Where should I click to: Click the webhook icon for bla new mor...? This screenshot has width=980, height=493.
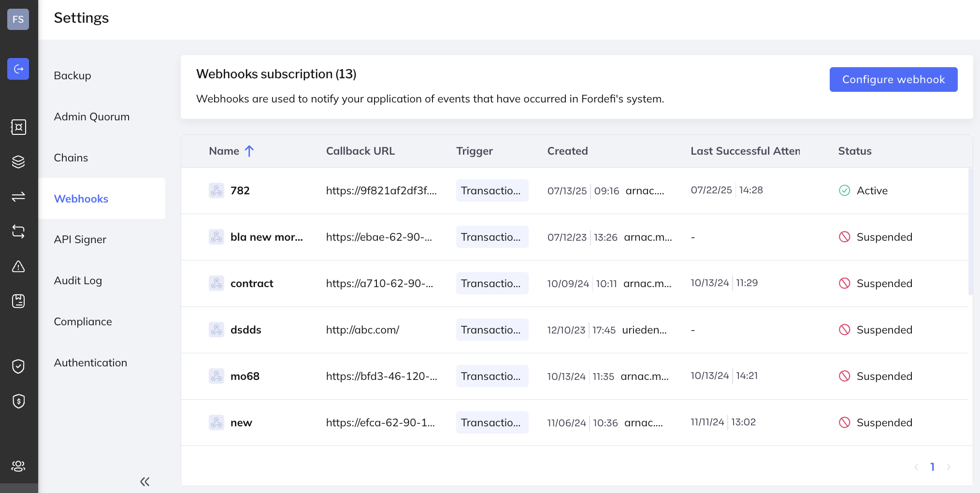(x=216, y=237)
